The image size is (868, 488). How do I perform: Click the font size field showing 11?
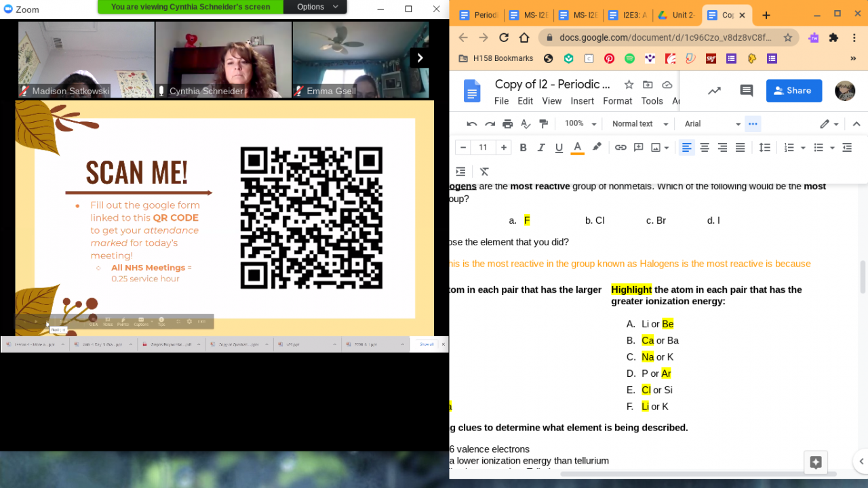(484, 148)
